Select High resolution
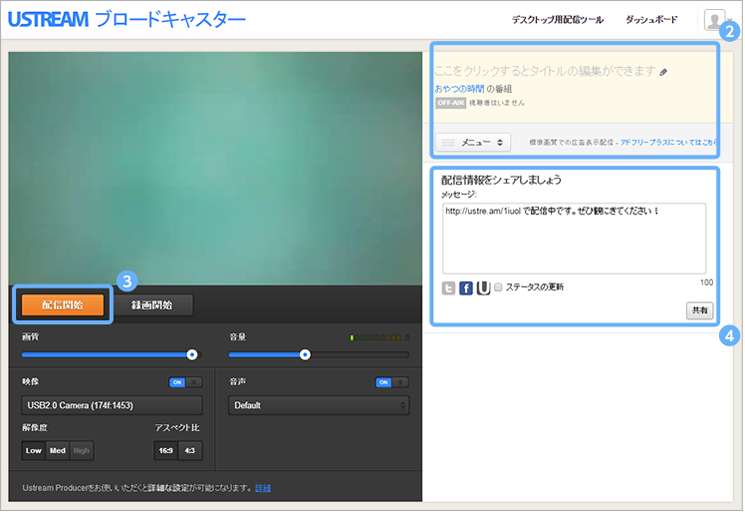745x512 pixels. tap(81, 450)
